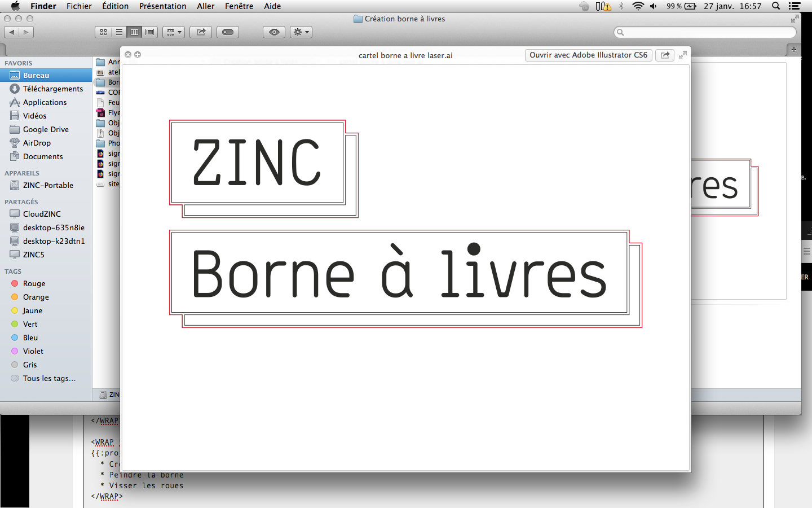The width and height of the screenshot is (812, 508).
Task: Close the Quick Look preview panel
Action: point(128,55)
